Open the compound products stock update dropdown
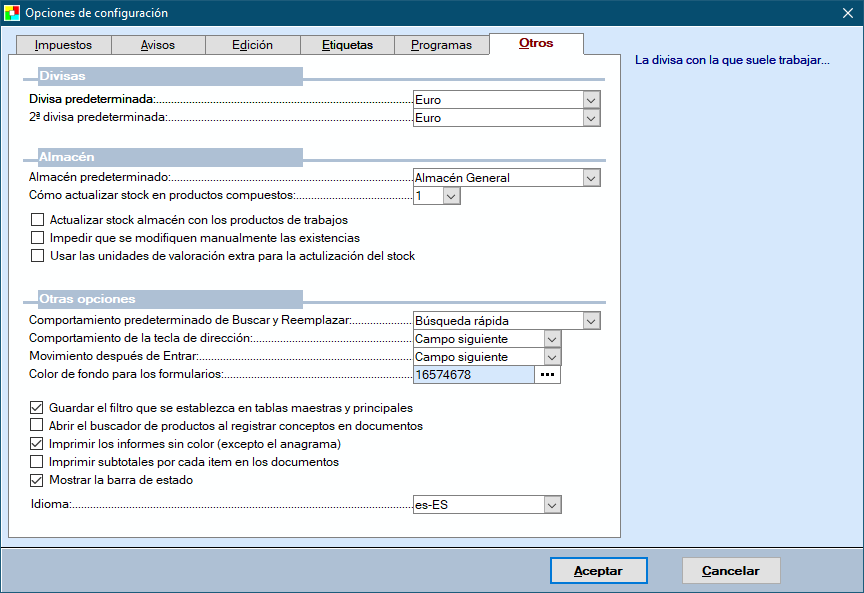The image size is (864, 593). 451,196
